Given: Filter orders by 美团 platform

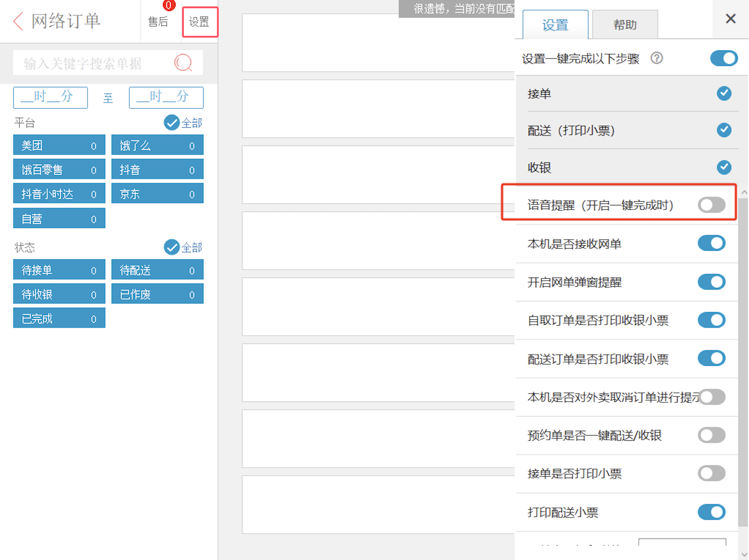Looking at the screenshot, I should pyautogui.click(x=59, y=145).
